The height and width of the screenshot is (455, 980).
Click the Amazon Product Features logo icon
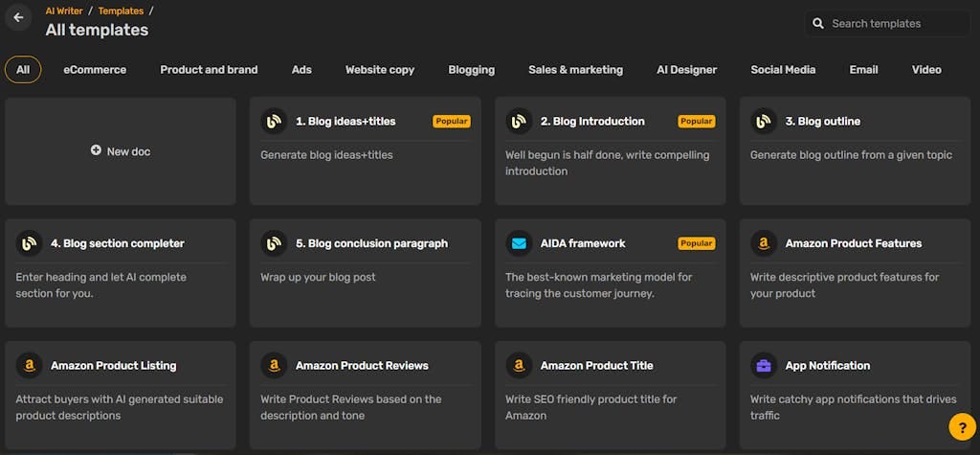coord(764,243)
